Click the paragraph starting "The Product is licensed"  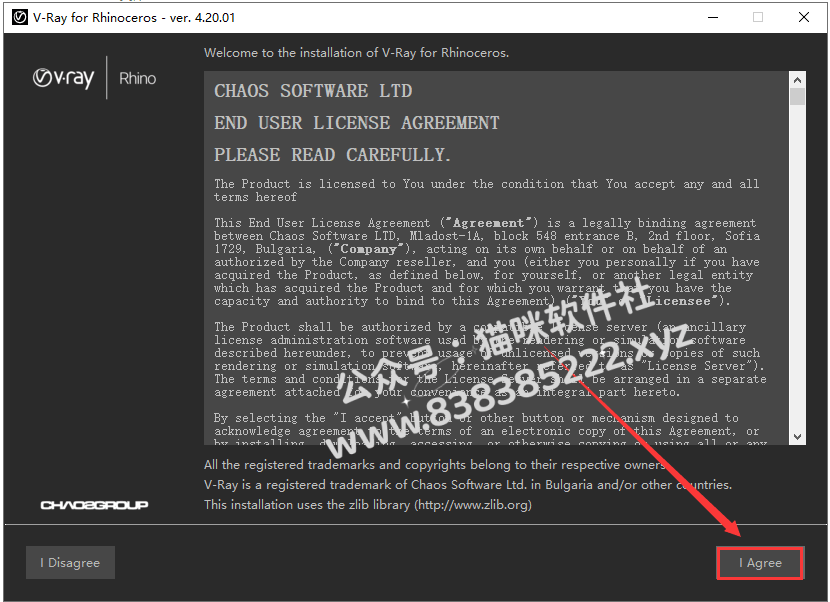[x=486, y=190]
